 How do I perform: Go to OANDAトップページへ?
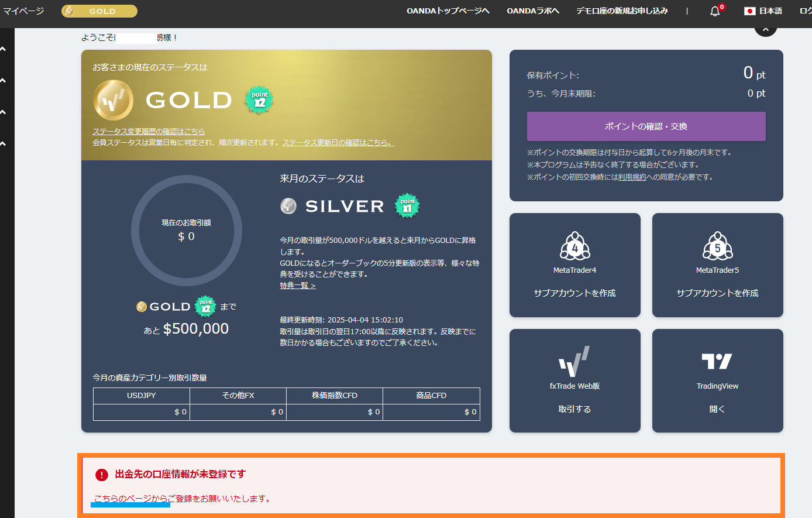pyautogui.click(x=448, y=11)
